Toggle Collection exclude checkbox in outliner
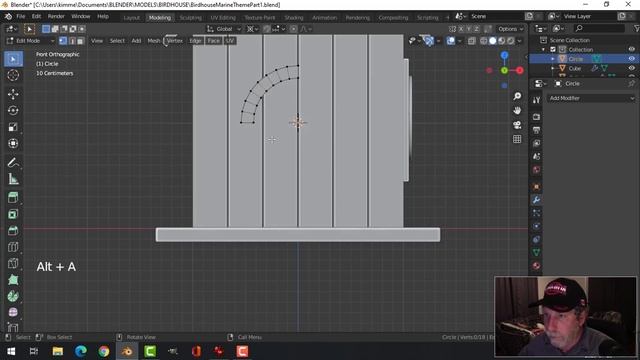This screenshot has width=640, height=360. 553,49
